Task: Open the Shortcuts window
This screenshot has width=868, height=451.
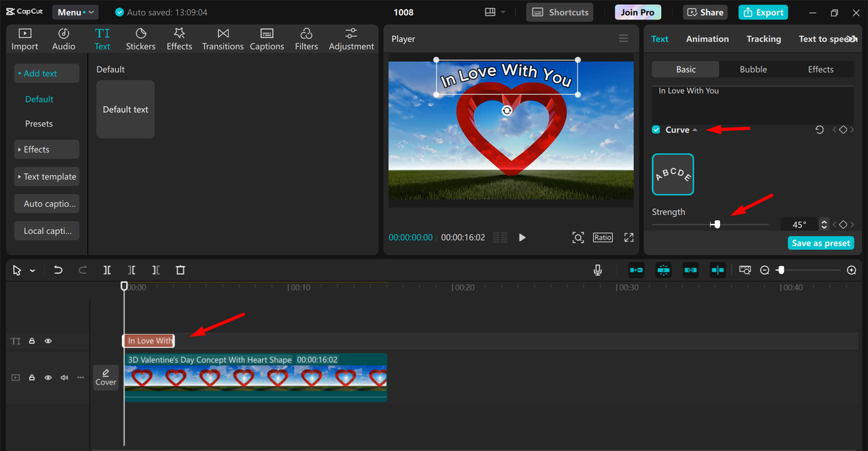Action: (559, 12)
